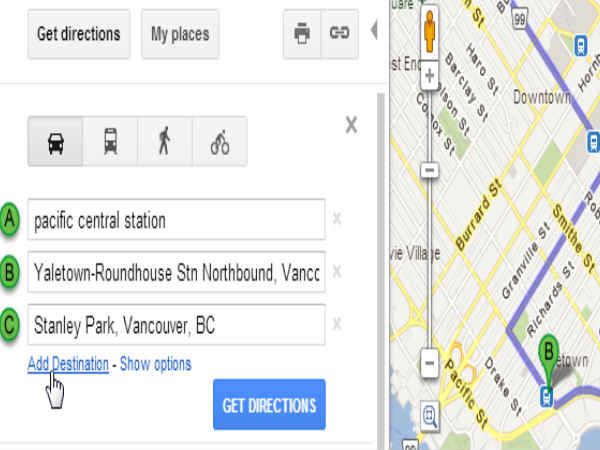Click green marker B on the map
The height and width of the screenshot is (450, 600).
click(548, 357)
